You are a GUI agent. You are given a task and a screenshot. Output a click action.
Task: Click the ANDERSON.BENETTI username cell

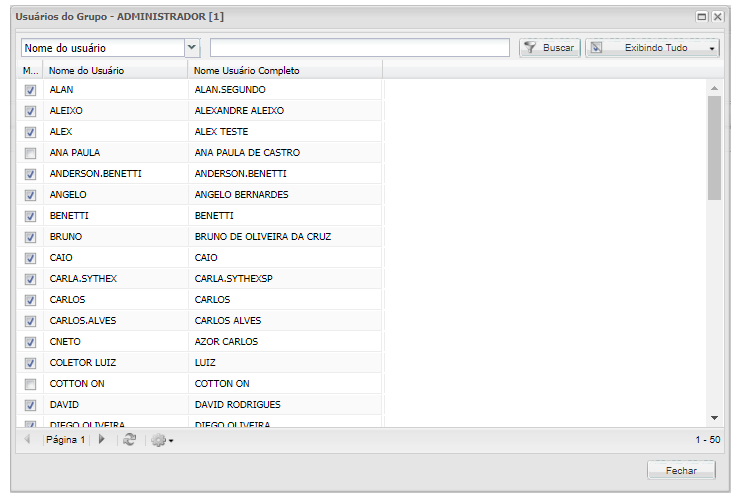pos(116,173)
